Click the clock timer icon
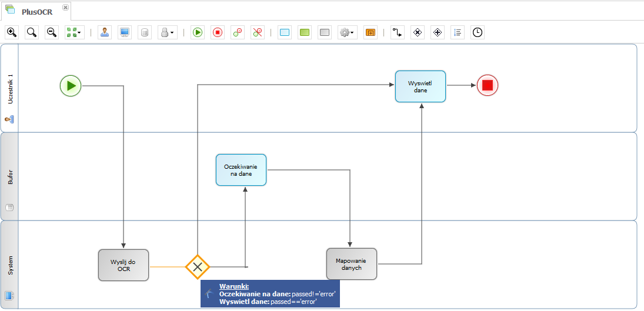644x311 pixels. (478, 32)
